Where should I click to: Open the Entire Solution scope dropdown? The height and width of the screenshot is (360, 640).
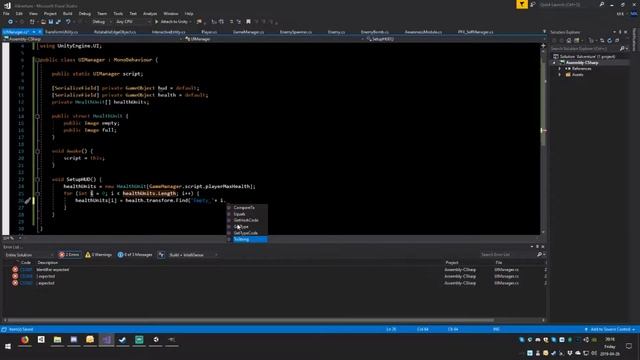29,255
